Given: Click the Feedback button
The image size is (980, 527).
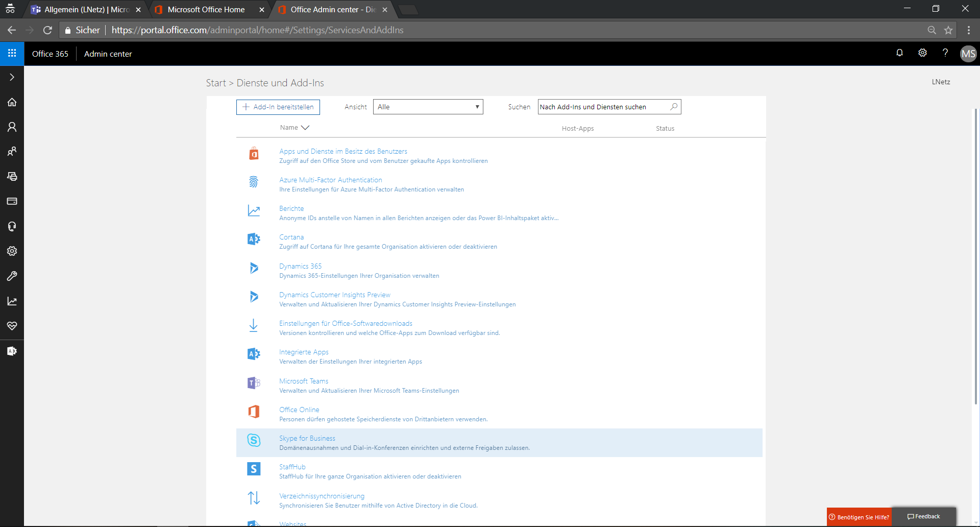Looking at the screenshot, I should click(x=924, y=516).
